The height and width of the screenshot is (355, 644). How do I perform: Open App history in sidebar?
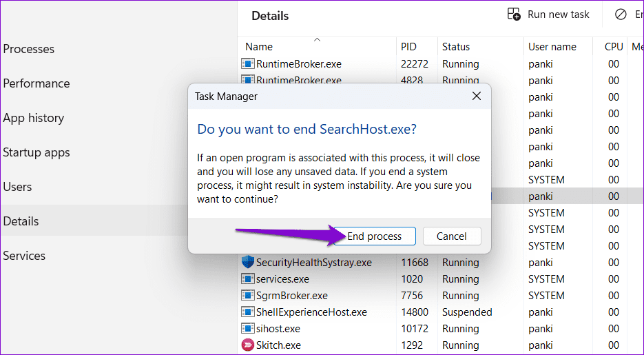tap(34, 118)
